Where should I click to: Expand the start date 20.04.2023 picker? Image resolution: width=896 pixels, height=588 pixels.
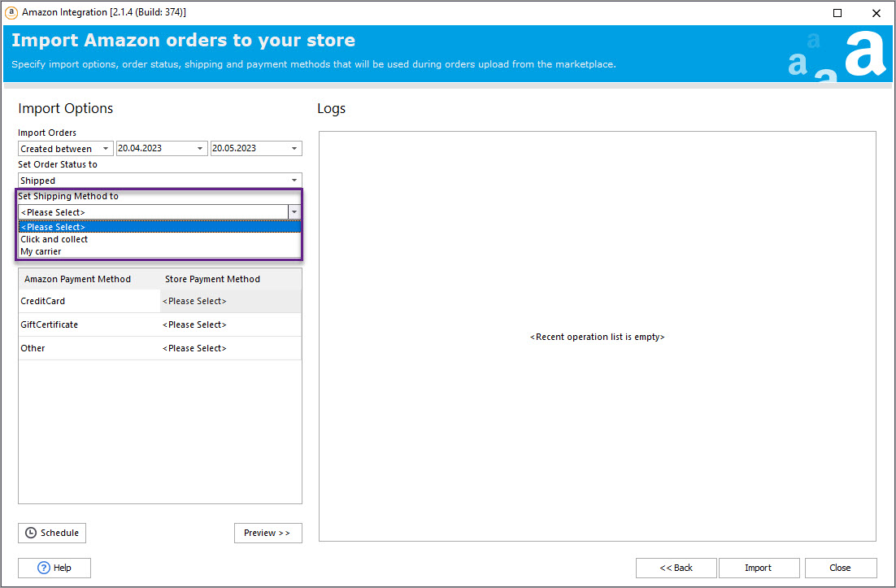tap(200, 149)
